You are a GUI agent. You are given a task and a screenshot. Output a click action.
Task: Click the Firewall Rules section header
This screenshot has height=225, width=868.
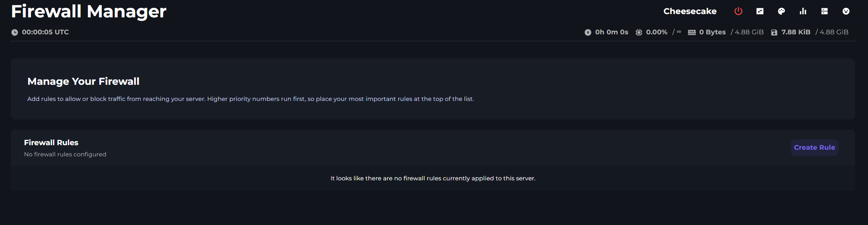51,142
